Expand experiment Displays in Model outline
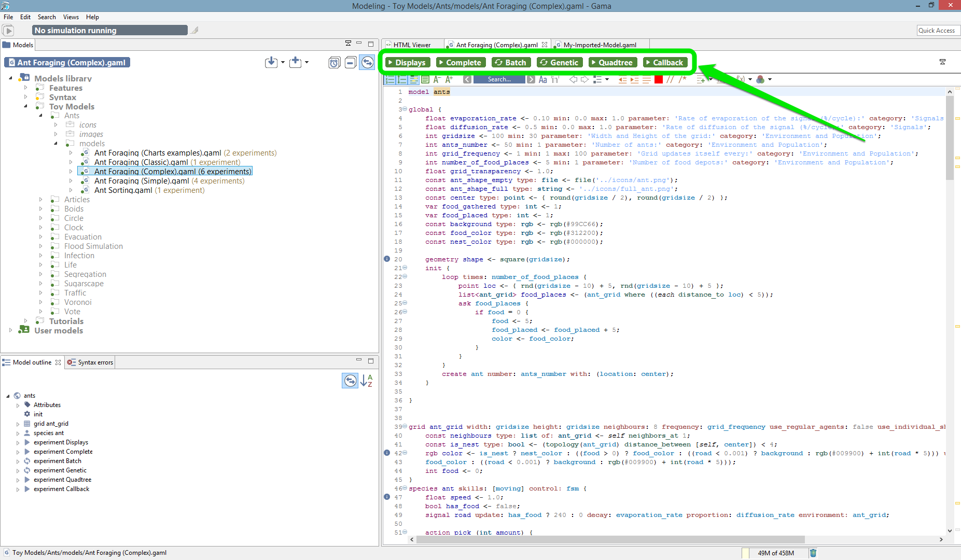Image resolution: width=961 pixels, height=560 pixels. [x=18, y=443]
